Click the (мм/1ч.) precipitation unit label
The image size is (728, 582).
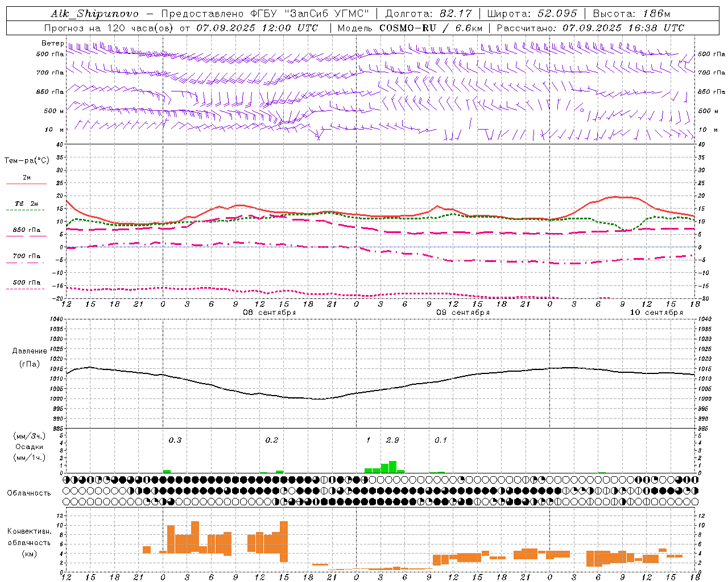point(30,458)
